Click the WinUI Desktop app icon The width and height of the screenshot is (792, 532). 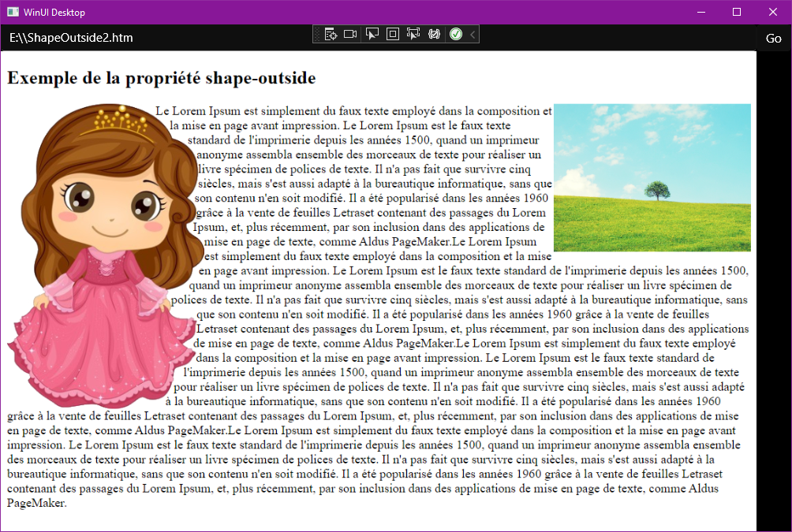pyautogui.click(x=13, y=12)
